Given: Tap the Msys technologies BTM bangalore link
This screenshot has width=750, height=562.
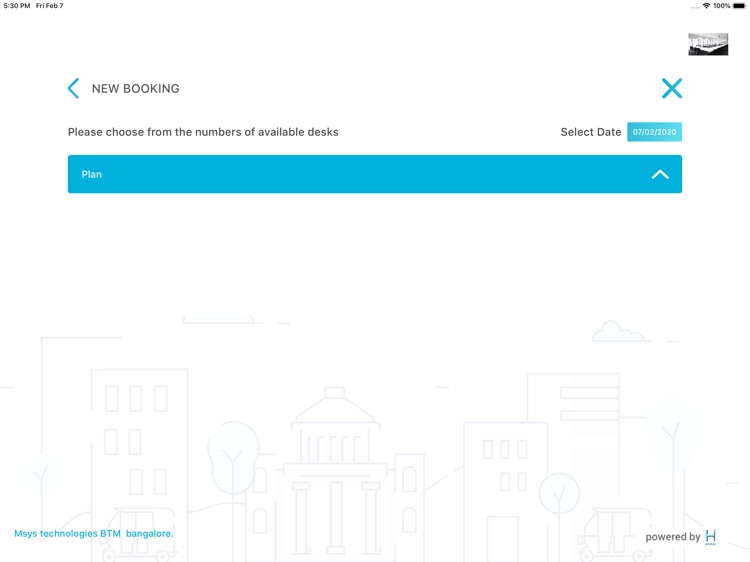Looking at the screenshot, I should click(94, 534).
